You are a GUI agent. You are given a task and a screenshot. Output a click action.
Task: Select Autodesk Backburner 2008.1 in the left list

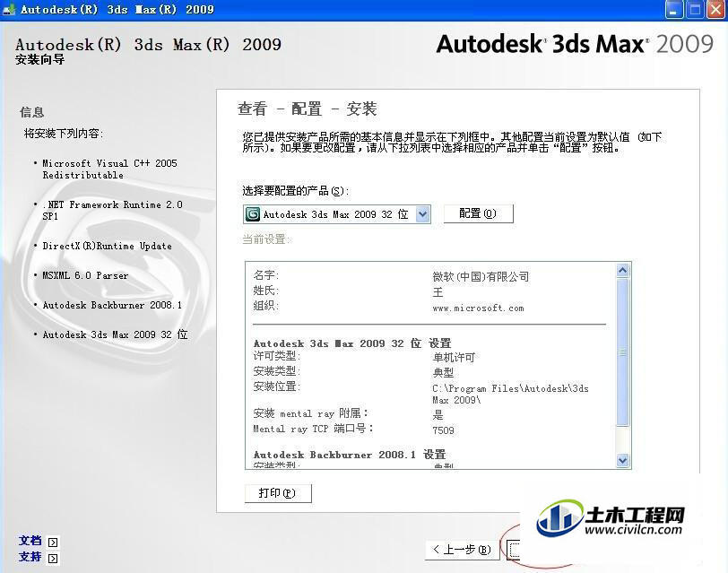[x=112, y=305]
